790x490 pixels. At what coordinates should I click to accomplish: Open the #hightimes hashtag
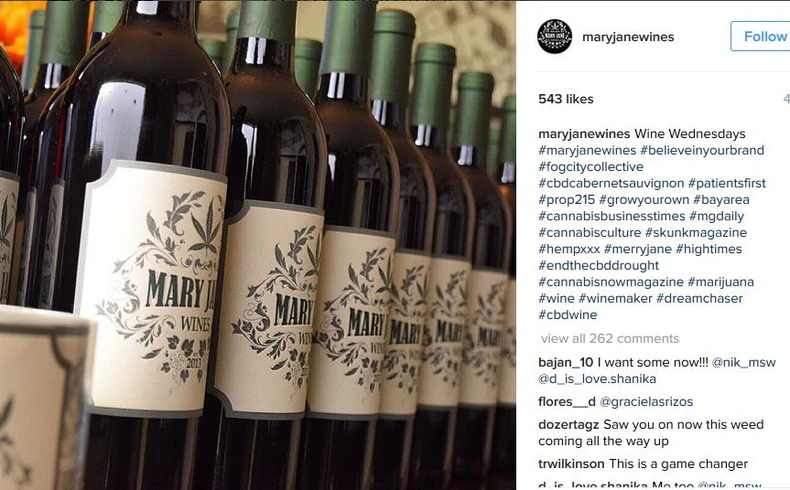click(709, 249)
